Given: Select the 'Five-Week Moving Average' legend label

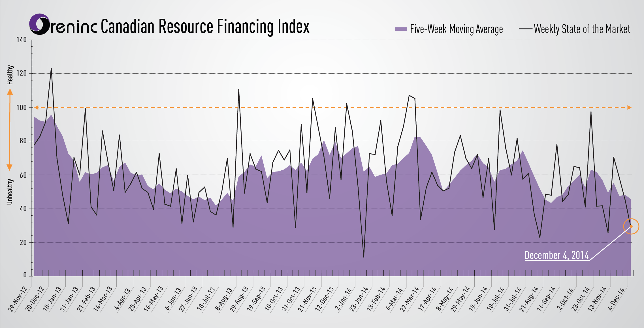Looking at the screenshot, I should [456, 29].
